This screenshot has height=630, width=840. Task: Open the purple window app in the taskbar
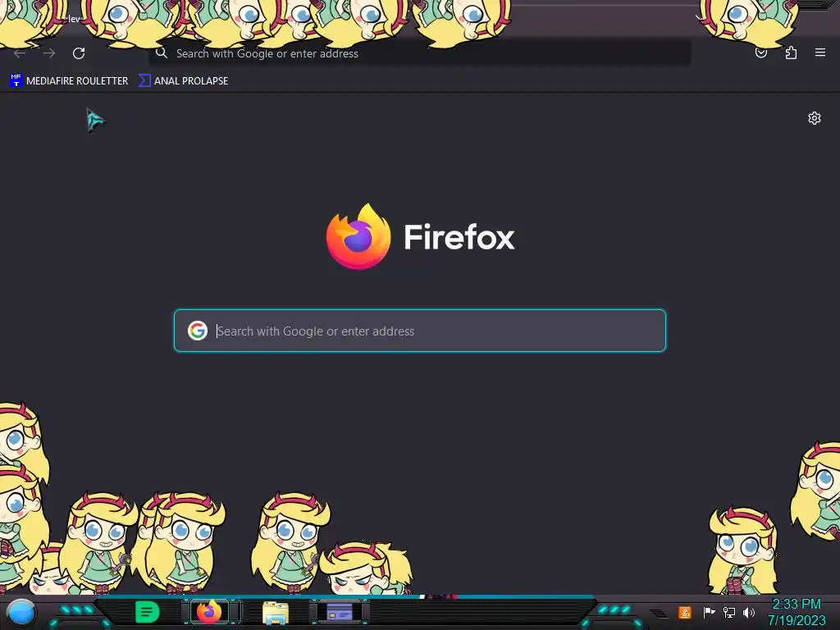click(x=340, y=611)
